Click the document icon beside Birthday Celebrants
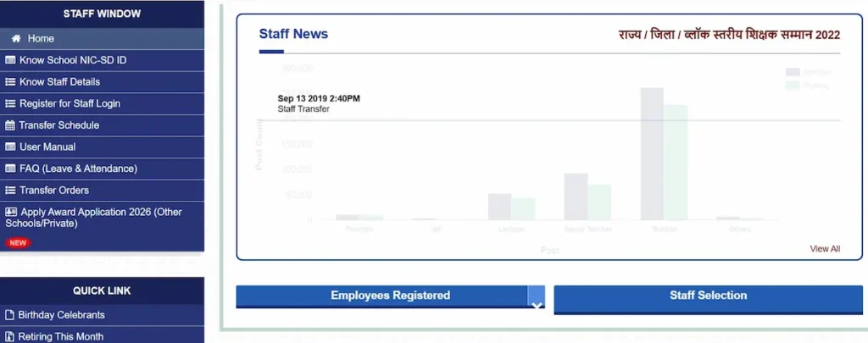 point(9,315)
